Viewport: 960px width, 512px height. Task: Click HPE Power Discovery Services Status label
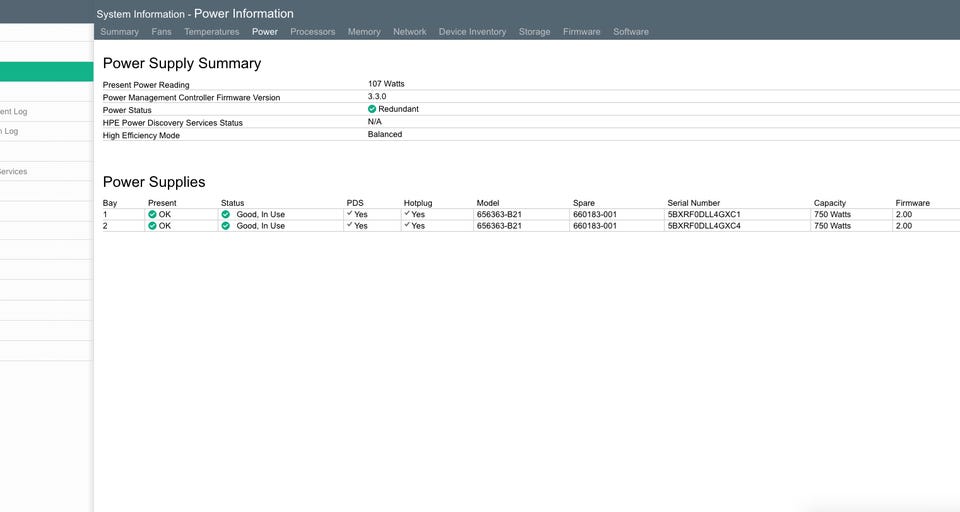tap(173, 122)
